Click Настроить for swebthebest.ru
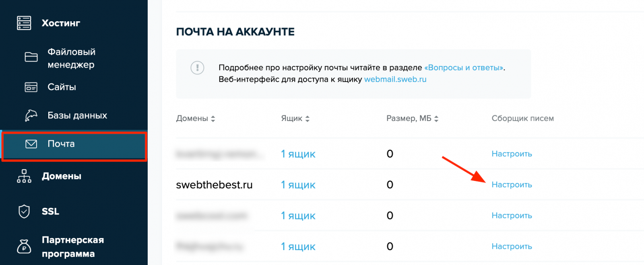The image size is (644, 265). pyautogui.click(x=512, y=185)
